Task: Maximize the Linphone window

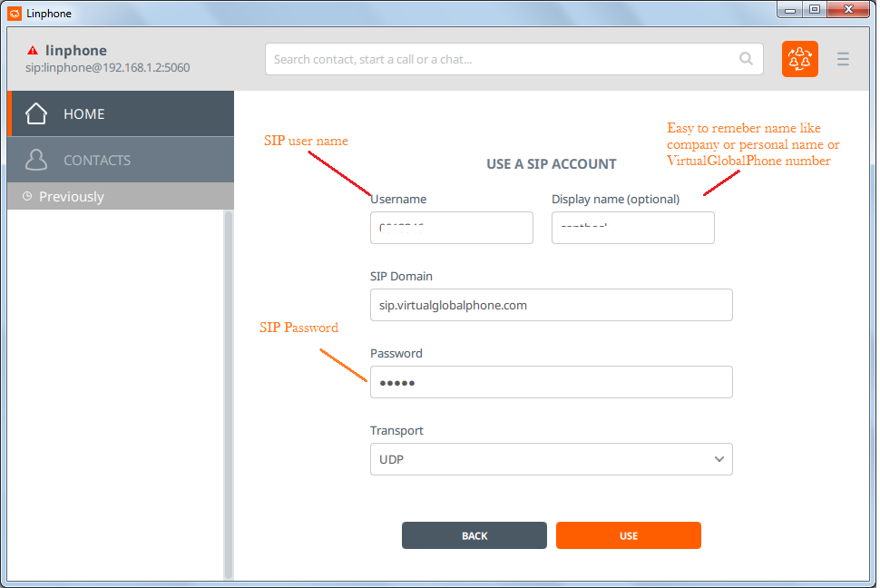Action: coord(815,10)
